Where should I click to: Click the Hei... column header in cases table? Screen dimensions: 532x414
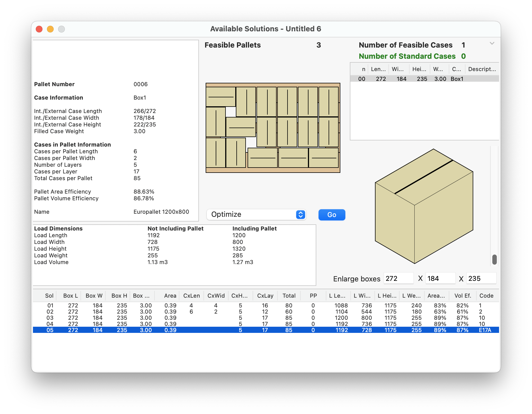[x=419, y=69]
